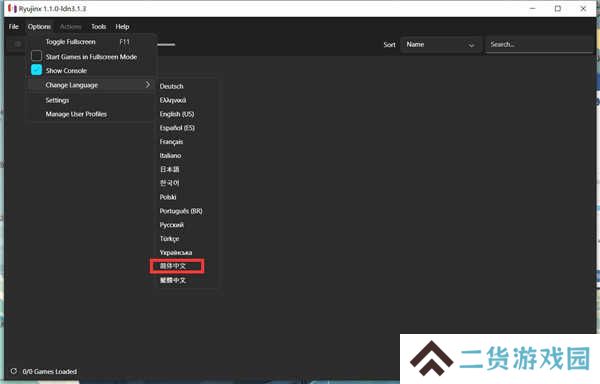
Task: Choose Ελληνικά language
Action: click(173, 100)
